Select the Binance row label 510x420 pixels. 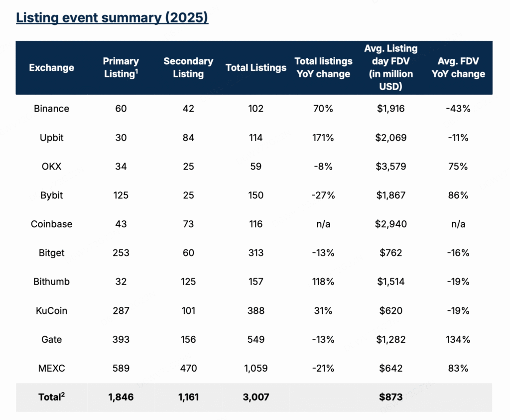coord(51,109)
